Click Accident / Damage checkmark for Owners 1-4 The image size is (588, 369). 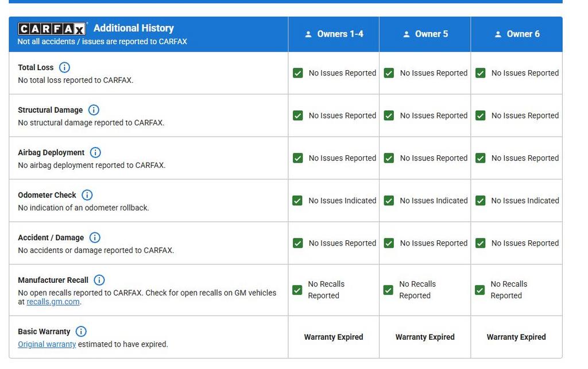pyautogui.click(x=298, y=243)
